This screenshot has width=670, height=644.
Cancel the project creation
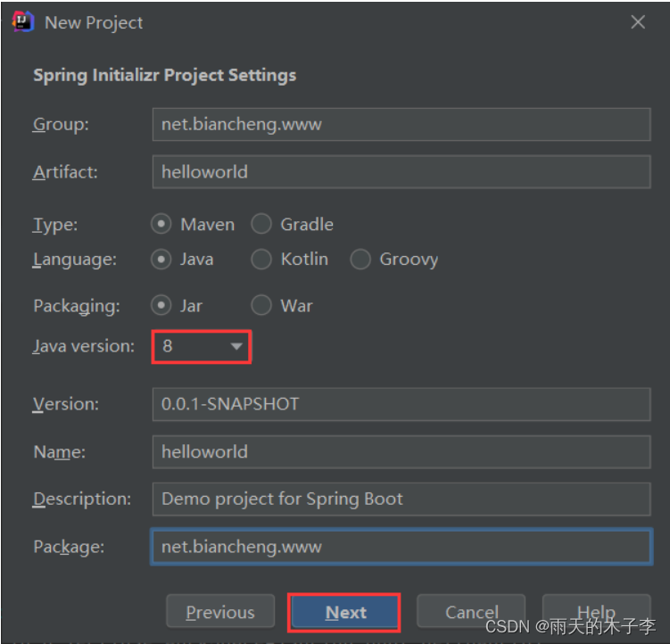pos(471,612)
